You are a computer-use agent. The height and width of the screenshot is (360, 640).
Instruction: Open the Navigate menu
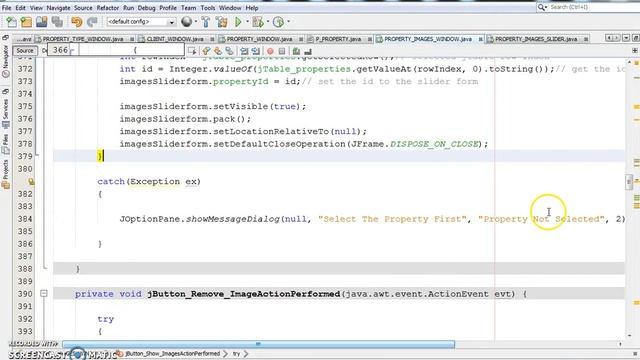[x=58, y=8]
